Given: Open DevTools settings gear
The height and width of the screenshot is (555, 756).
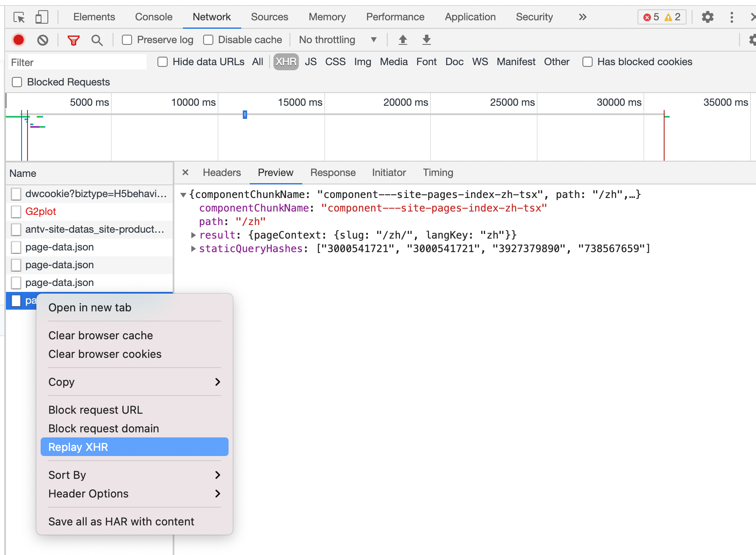Looking at the screenshot, I should 707,17.
